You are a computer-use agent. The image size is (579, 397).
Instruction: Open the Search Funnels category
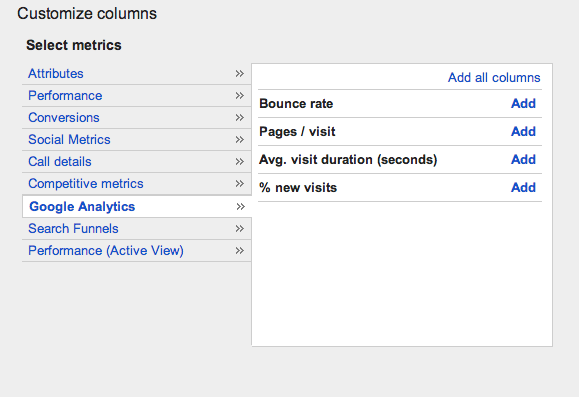[x=73, y=229]
